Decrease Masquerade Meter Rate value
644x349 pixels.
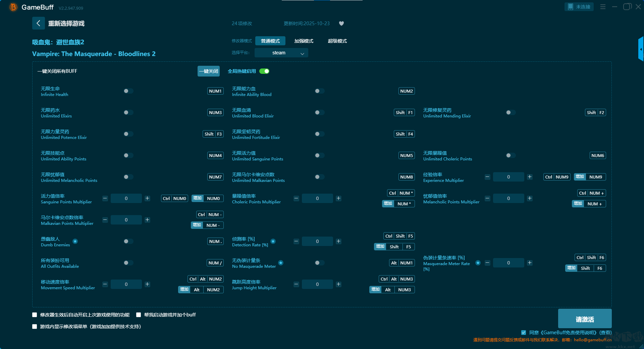tap(487, 263)
